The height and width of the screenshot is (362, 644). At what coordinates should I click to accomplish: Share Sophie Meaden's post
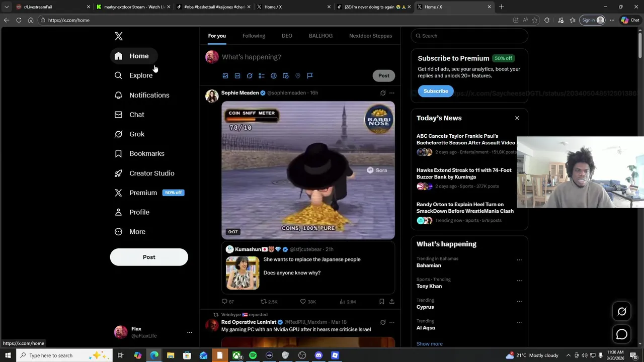tap(392, 302)
